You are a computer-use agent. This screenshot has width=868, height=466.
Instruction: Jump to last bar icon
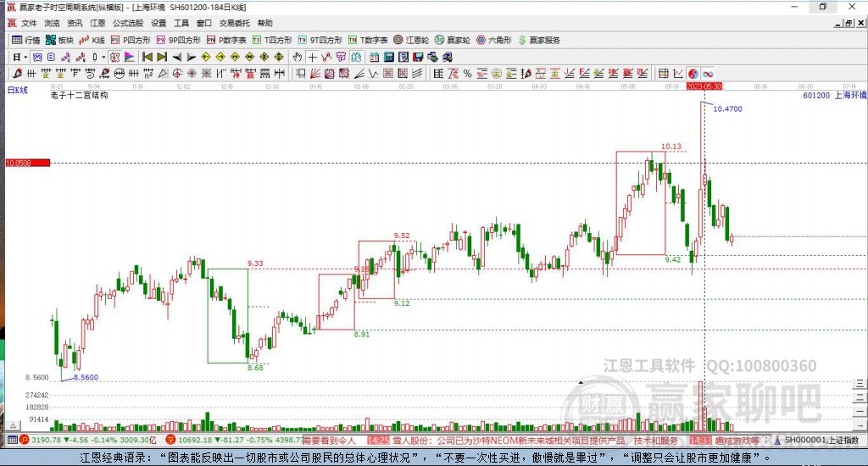(162, 57)
